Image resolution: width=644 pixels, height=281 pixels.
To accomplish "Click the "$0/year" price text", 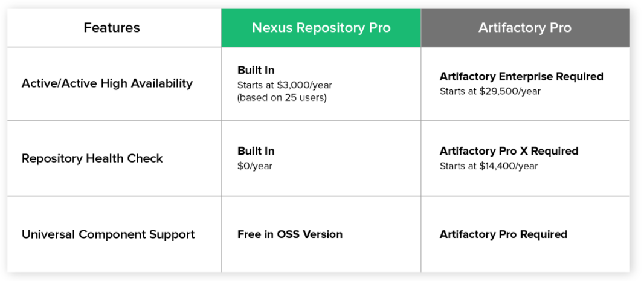I will pos(255,166).
